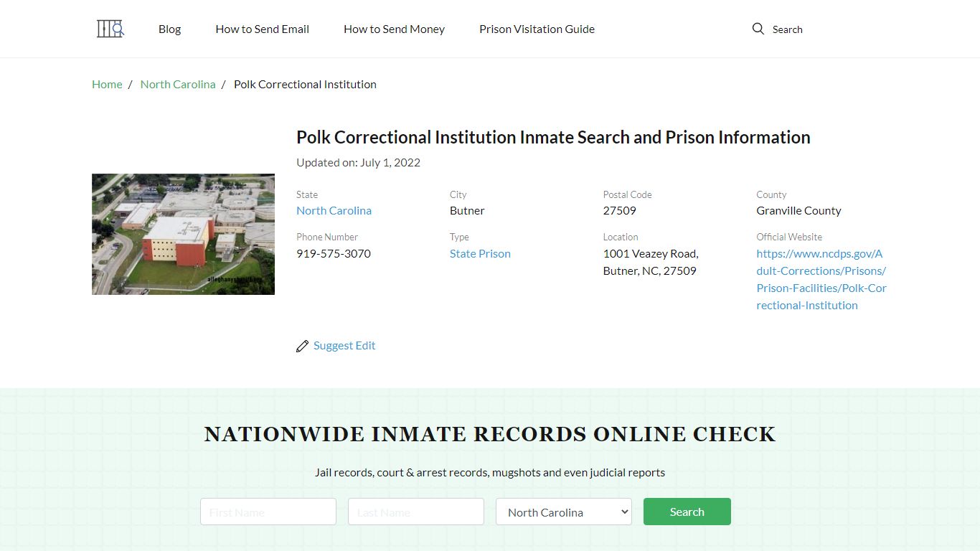Open How to Send Money page
Image resolution: width=980 pixels, height=551 pixels.
pyautogui.click(x=395, y=29)
